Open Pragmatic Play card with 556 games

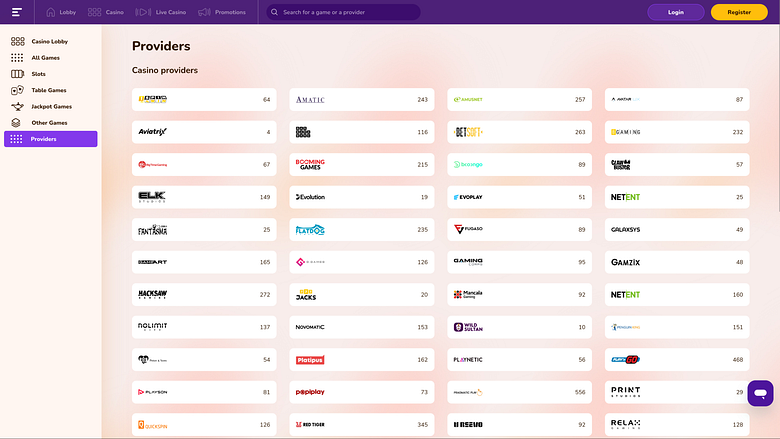pyautogui.click(x=519, y=392)
